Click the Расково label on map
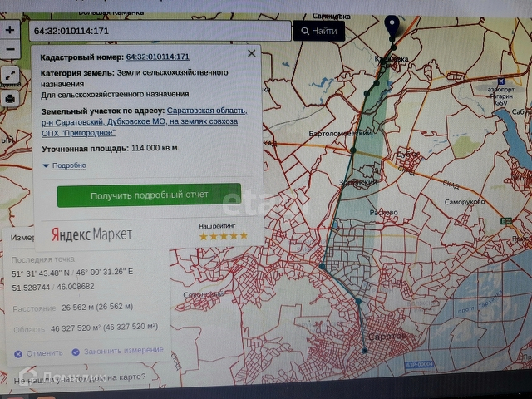The image size is (532, 399). [x=383, y=213]
